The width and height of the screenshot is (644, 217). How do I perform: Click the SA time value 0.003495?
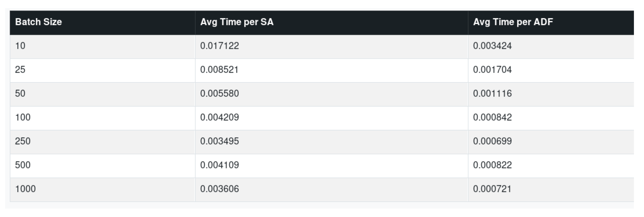pyautogui.click(x=220, y=141)
